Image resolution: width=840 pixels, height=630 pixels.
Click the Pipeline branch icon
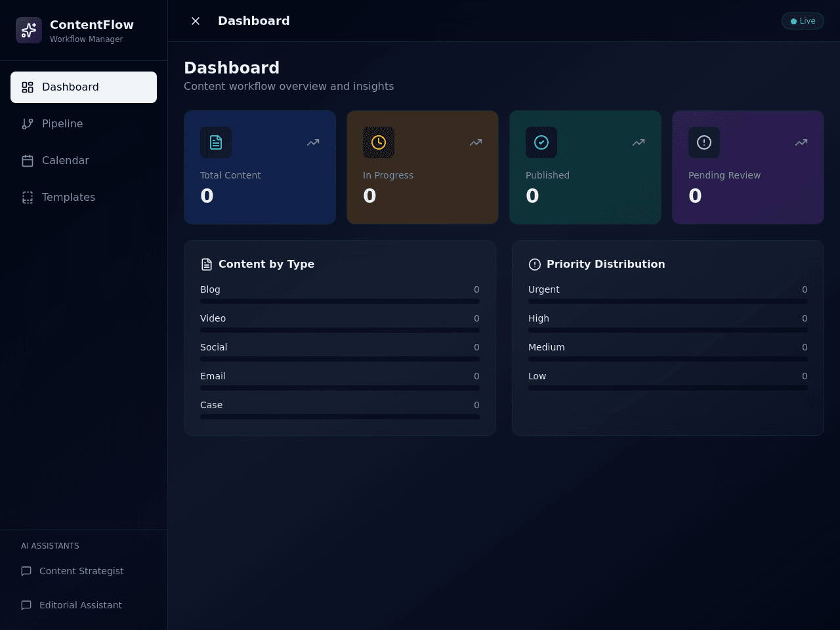pyautogui.click(x=28, y=124)
